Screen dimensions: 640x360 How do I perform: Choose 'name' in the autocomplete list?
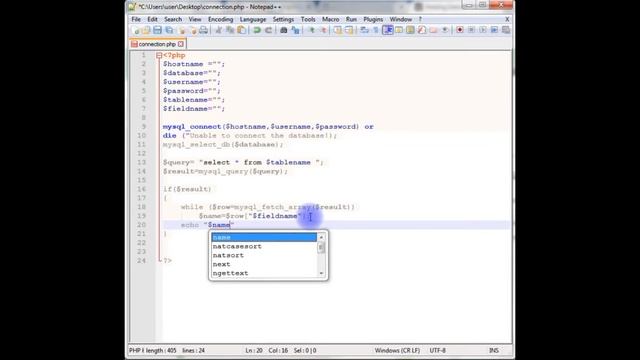pos(264,237)
